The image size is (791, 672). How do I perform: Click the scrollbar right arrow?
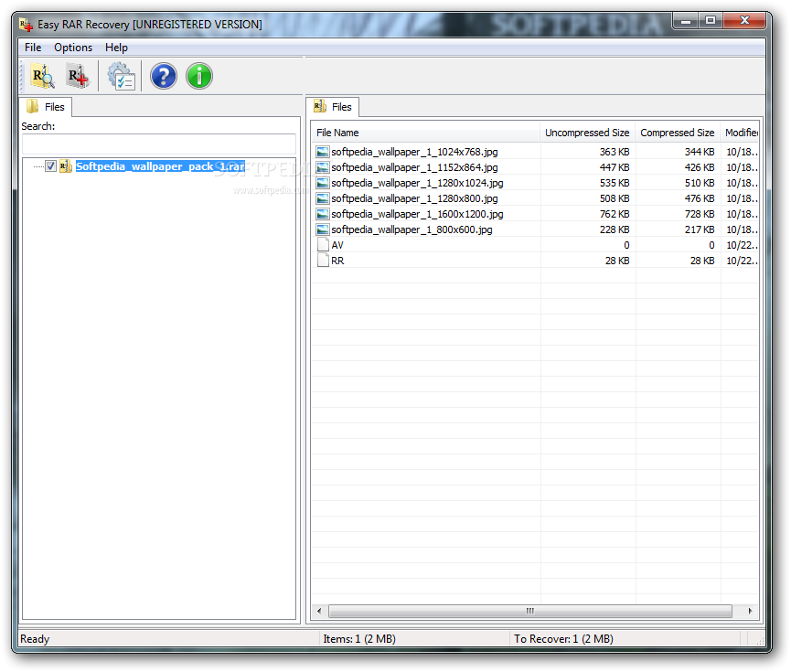pyautogui.click(x=750, y=612)
